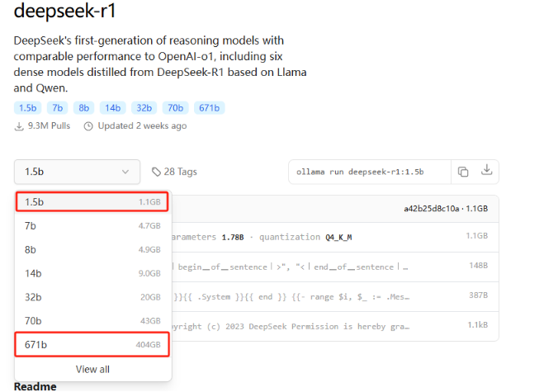Click the 1.5b blue tag badge
Screen dimensions: 558x392
click(27, 108)
